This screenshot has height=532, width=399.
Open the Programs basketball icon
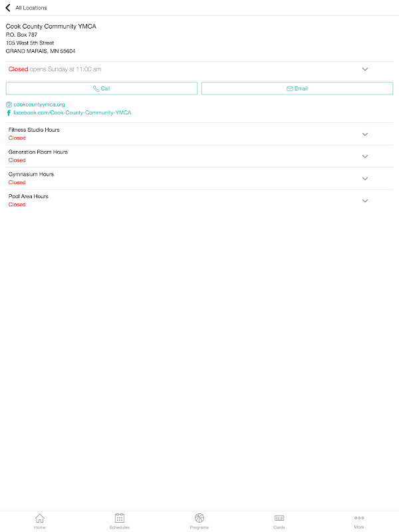tap(199, 518)
